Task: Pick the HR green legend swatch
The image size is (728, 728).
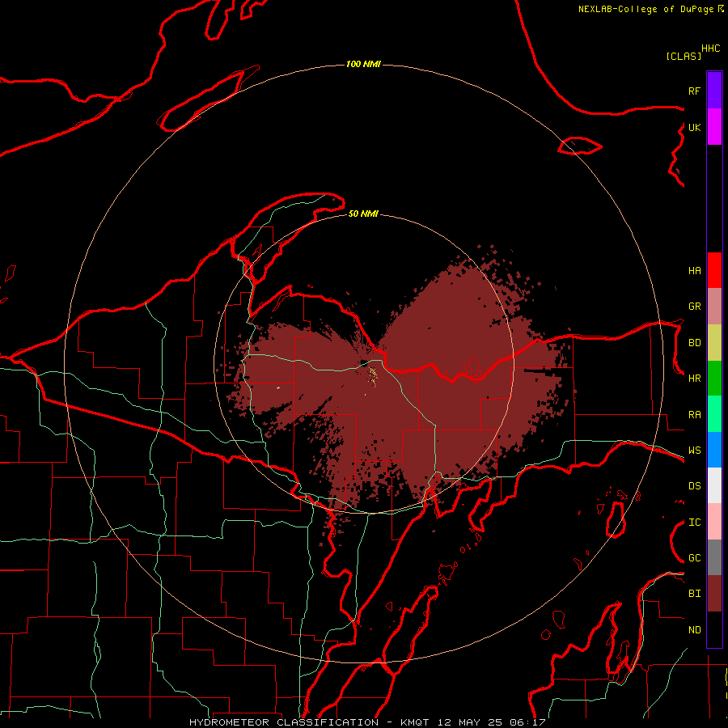Action: coord(714,379)
